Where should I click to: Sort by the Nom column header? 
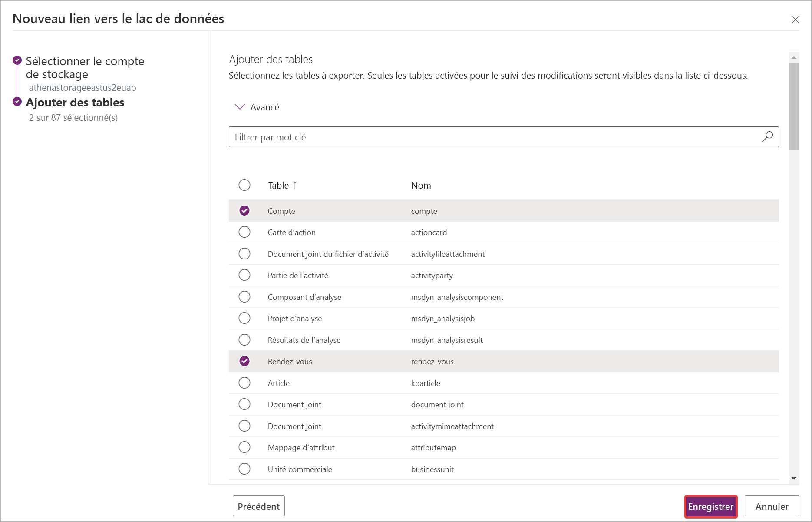coord(421,185)
